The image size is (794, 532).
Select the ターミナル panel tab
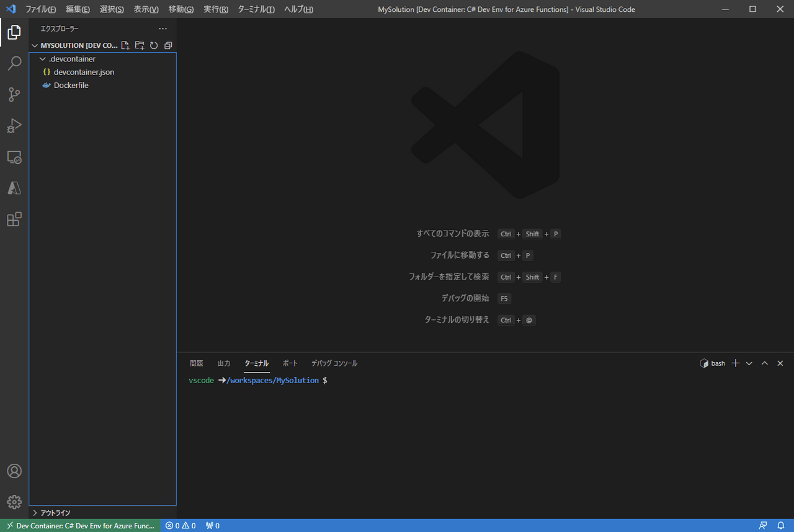[x=257, y=363]
